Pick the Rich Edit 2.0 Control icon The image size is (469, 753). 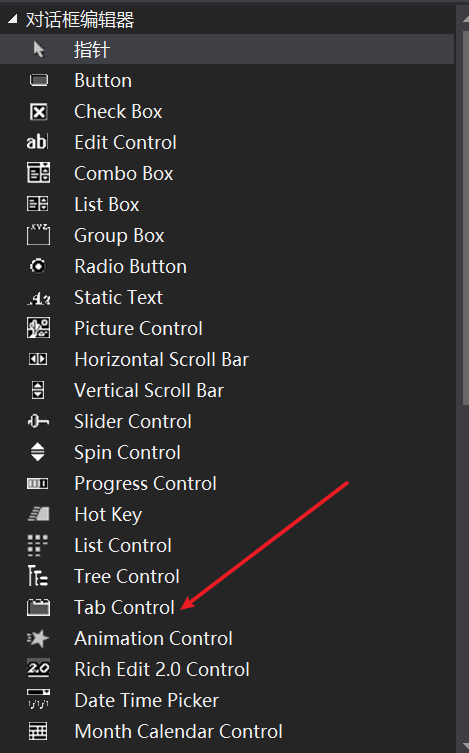point(38,668)
